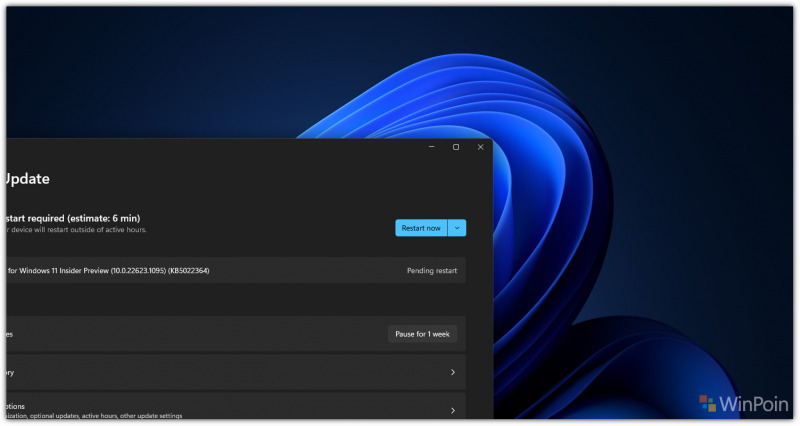Click Pause for 1 week button
The height and width of the screenshot is (426, 800).
422,334
